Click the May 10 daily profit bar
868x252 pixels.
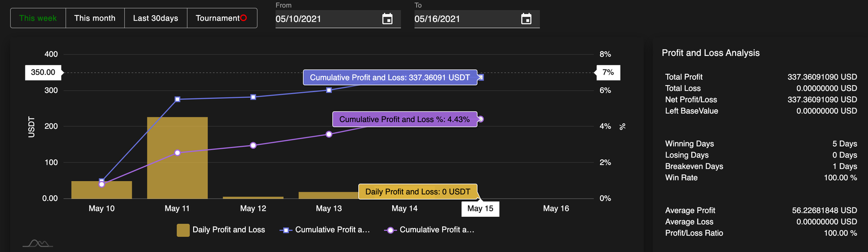click(101, 190)
